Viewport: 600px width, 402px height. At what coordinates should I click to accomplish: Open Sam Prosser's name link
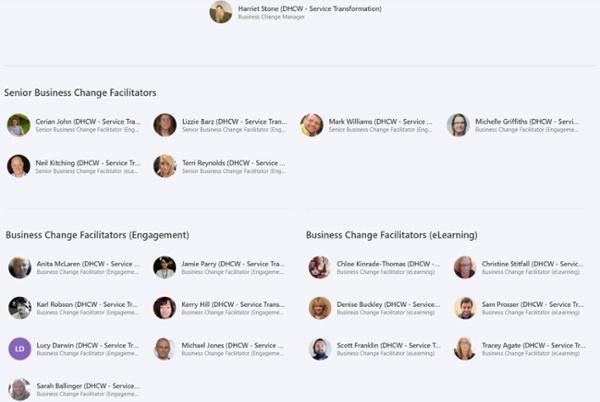[533, 304]
